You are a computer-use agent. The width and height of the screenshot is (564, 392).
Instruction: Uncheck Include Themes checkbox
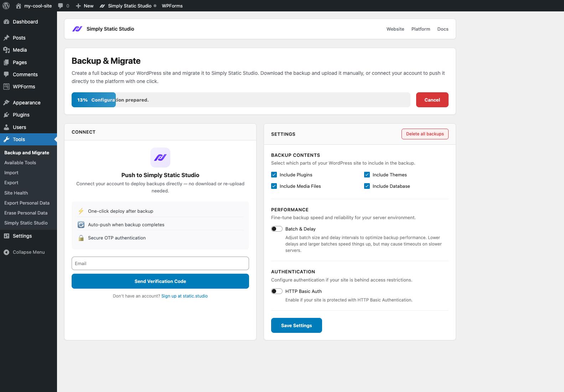pos(367,175)
